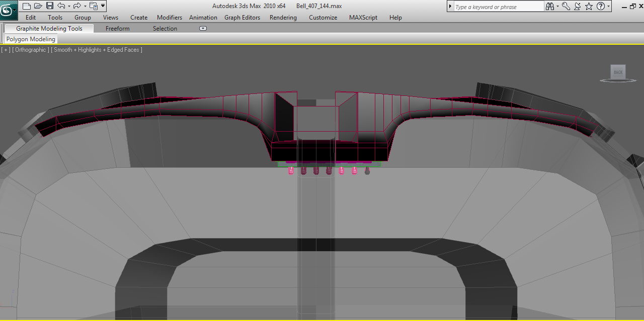The image size is (644, 321).
Task: Open the Create menu
Action: 139,17
